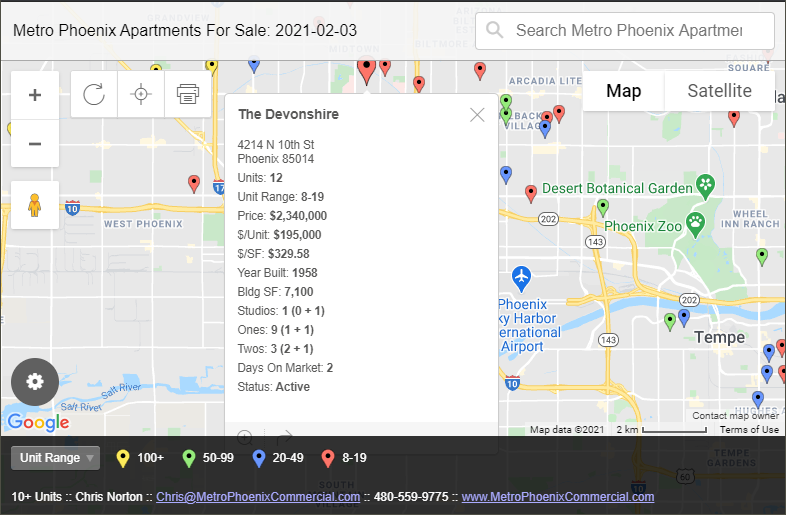
Task: Print the map using the printer icon
Action: coord(187,94)
